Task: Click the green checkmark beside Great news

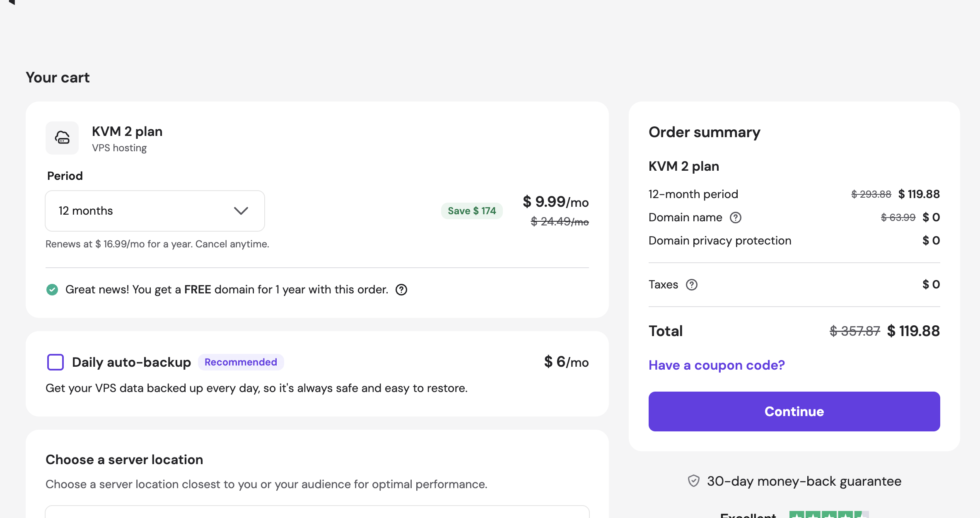Action: pos(52,290)
